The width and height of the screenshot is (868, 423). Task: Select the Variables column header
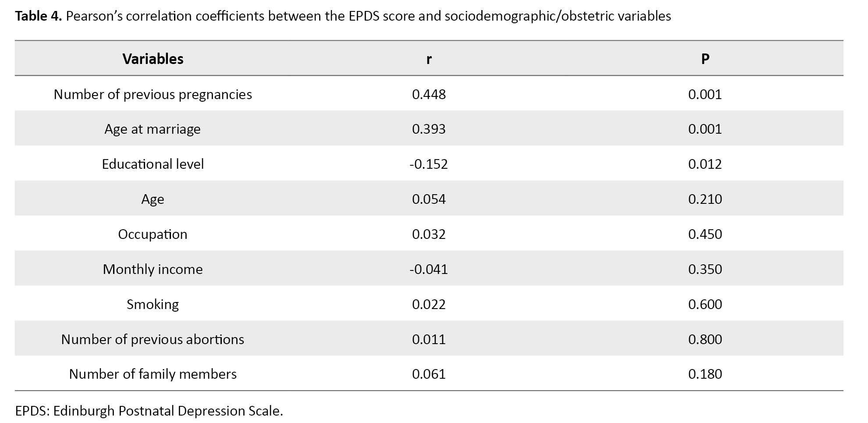tap(153, 59)
